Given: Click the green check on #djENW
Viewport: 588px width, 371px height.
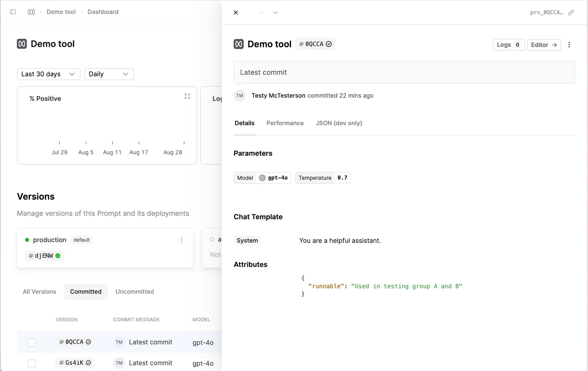Looking at the screenshot, I should coord(58,256).
